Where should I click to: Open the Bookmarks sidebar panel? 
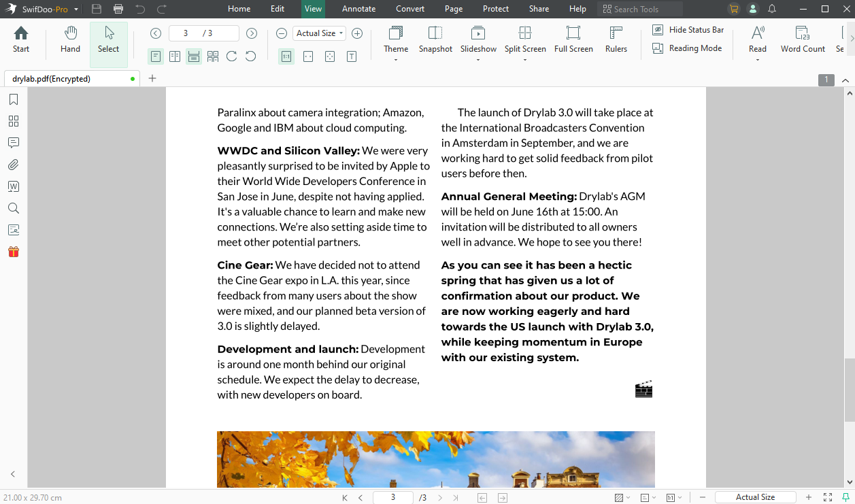(x=14, y=100)
